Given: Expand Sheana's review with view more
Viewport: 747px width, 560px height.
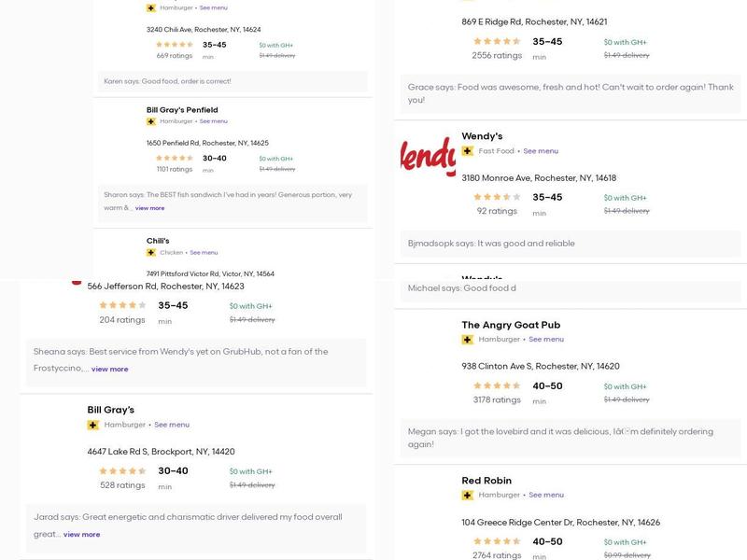Looking at the screenshot, I should [109, 370].
